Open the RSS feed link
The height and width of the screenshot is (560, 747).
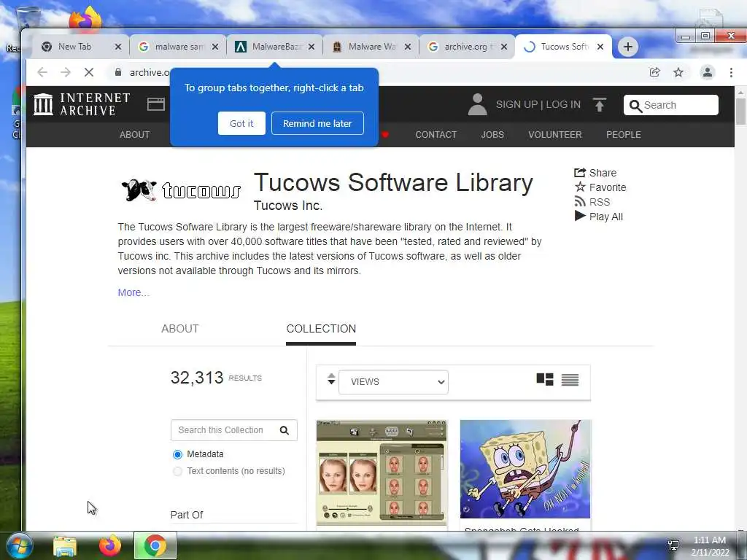tap(592, 202)
